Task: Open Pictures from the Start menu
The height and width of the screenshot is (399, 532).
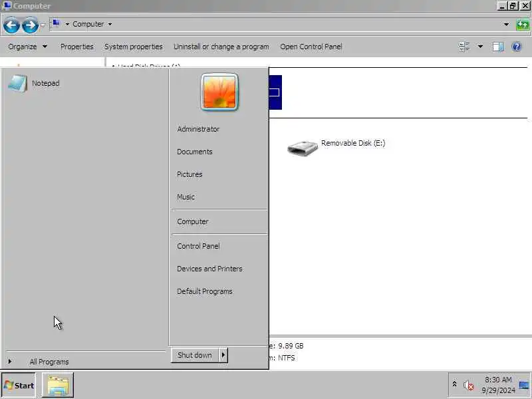Action: pos(190,174)
